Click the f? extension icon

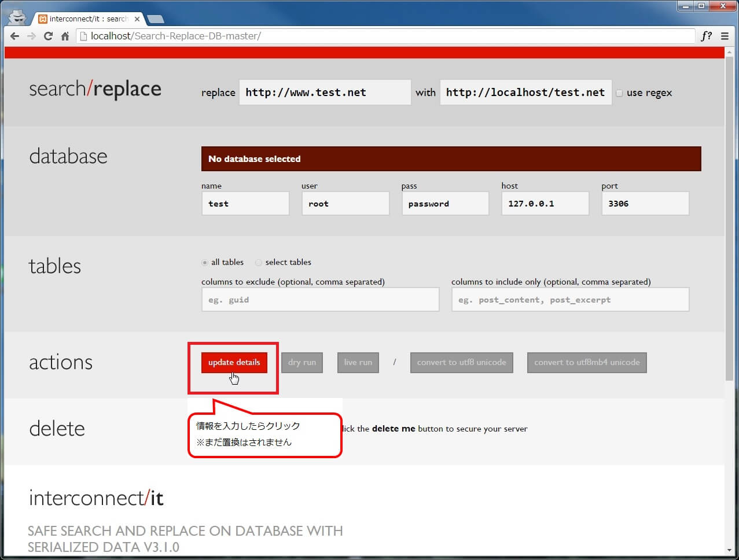coord(706,36)
